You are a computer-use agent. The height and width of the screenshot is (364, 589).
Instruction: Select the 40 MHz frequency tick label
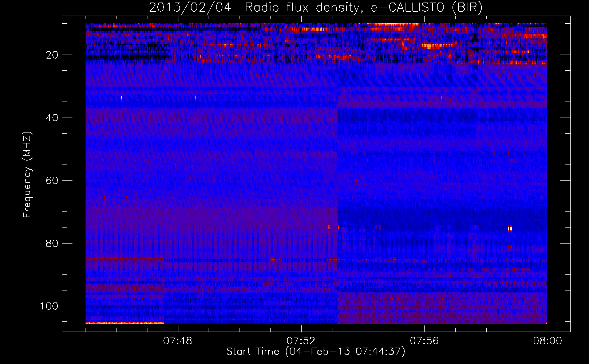(52, 118)
